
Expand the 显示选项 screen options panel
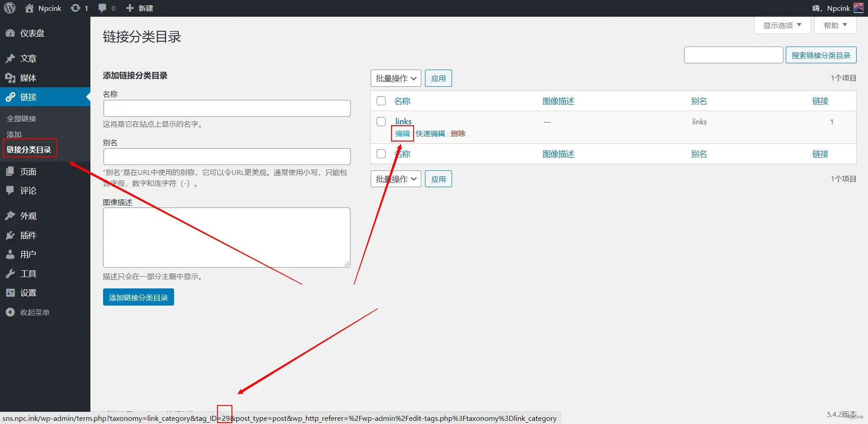782,25
